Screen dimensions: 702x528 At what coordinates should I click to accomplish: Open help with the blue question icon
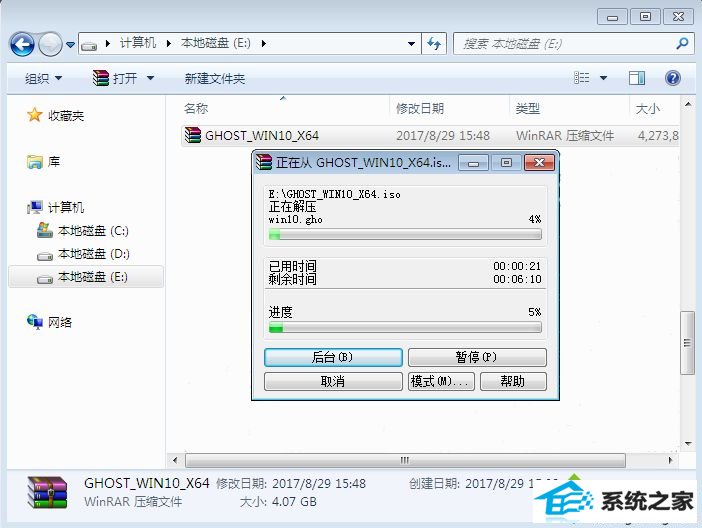tap(672, 78)
